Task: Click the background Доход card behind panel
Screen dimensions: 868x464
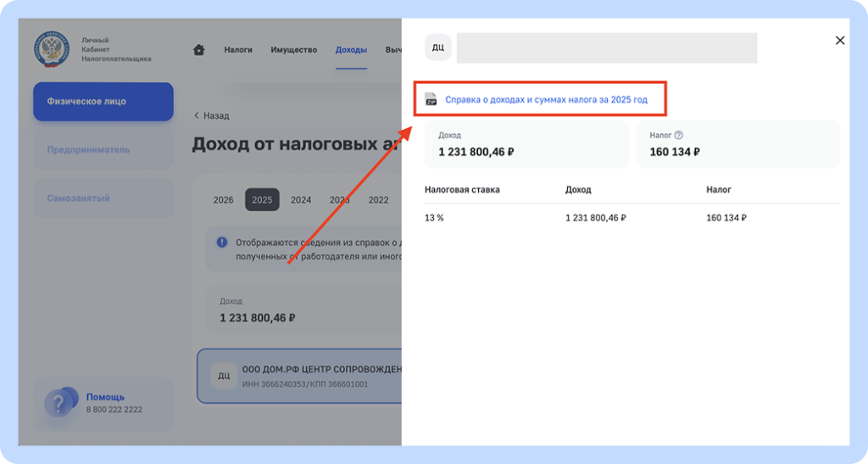Action: click(x=303, y=310)
